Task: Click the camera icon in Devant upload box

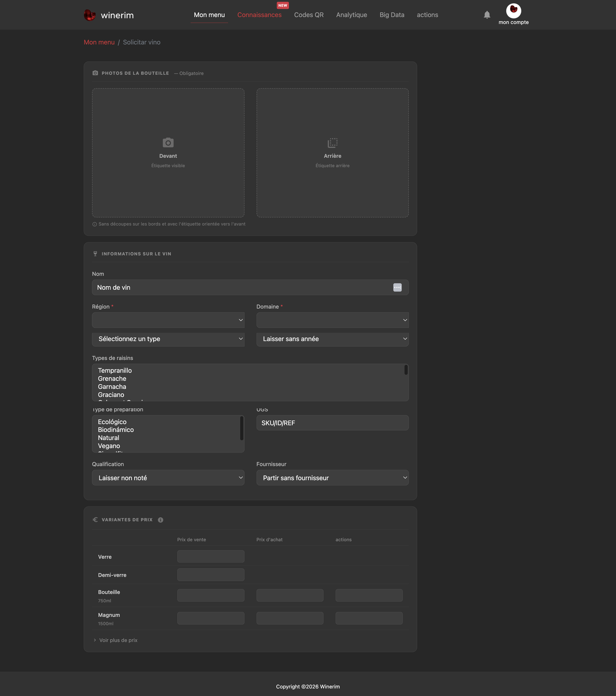Action: pyautogui.click(x=168, y=143)
